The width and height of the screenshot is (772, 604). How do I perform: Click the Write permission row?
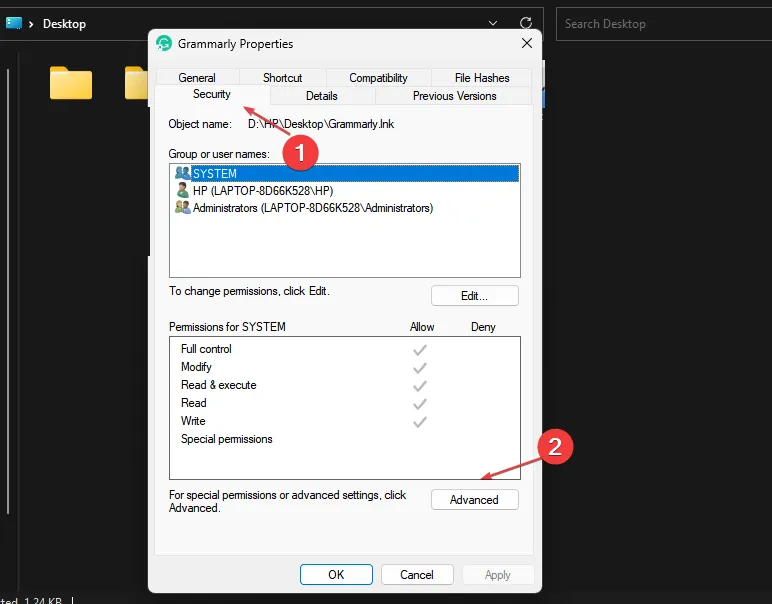pos(345,421)
